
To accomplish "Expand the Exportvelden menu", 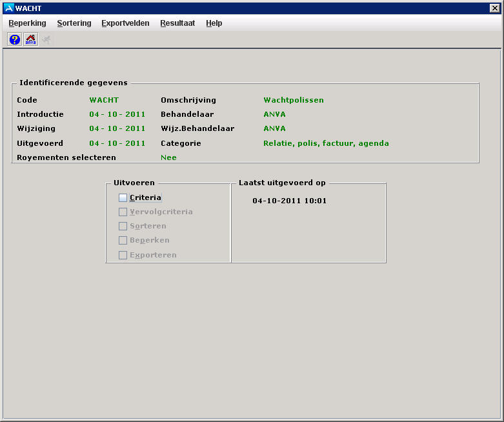I will coord(125,23).
